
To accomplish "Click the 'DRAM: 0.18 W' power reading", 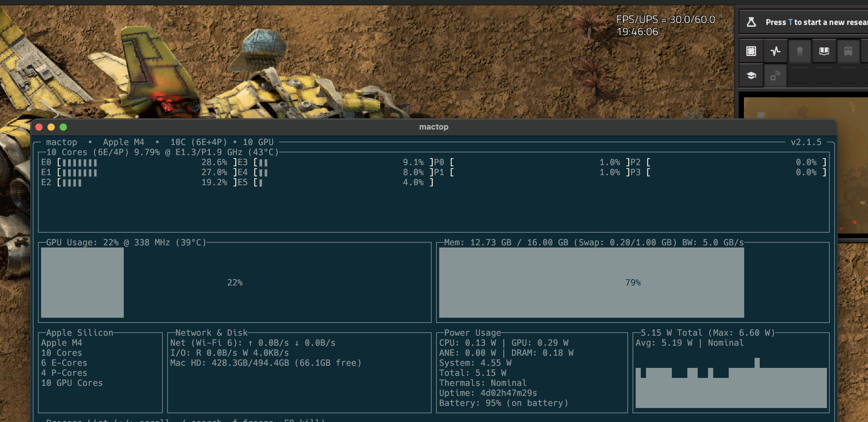I will click(x=543, y=353).
